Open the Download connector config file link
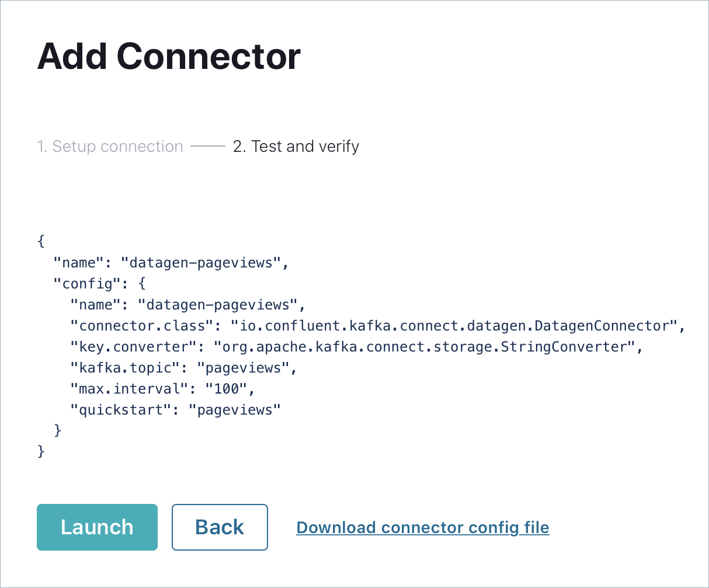709x588 pixels. [423, 528]
